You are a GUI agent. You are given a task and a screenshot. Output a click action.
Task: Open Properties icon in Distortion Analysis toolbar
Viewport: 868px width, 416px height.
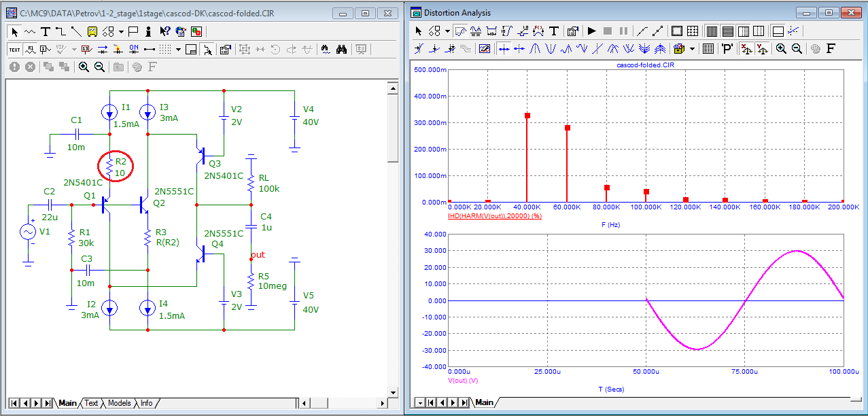pyautogui.click(x=572, y=31)
